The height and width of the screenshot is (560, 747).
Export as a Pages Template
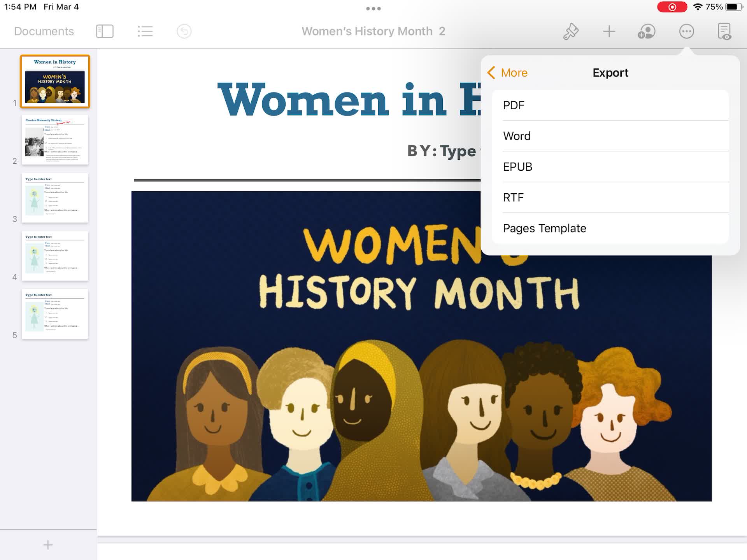pos(544,228)
